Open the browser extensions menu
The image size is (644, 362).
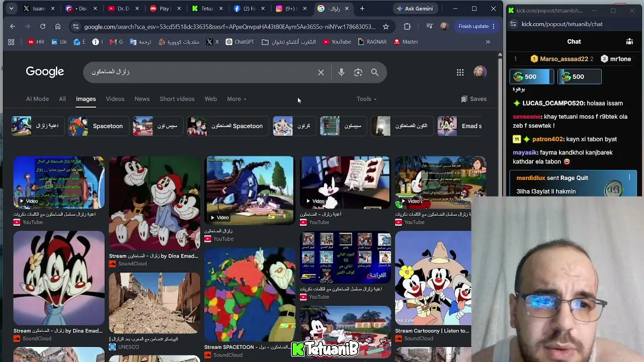(407, 26)
